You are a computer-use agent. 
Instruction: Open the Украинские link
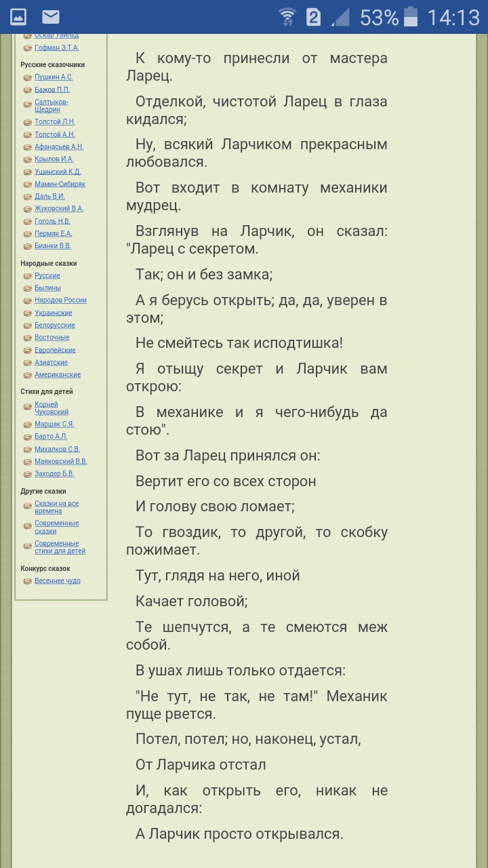(x=53, y=313)
